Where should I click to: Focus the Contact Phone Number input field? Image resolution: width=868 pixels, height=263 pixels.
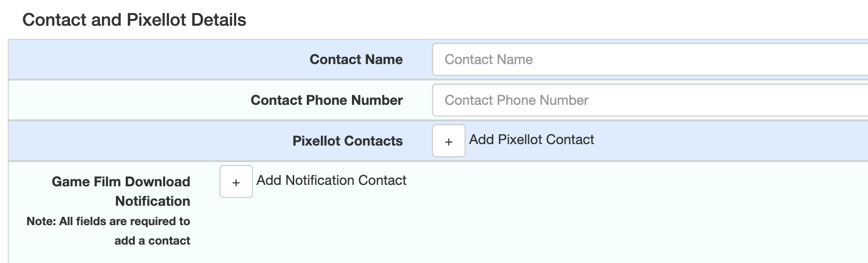(x=650, y=100)
